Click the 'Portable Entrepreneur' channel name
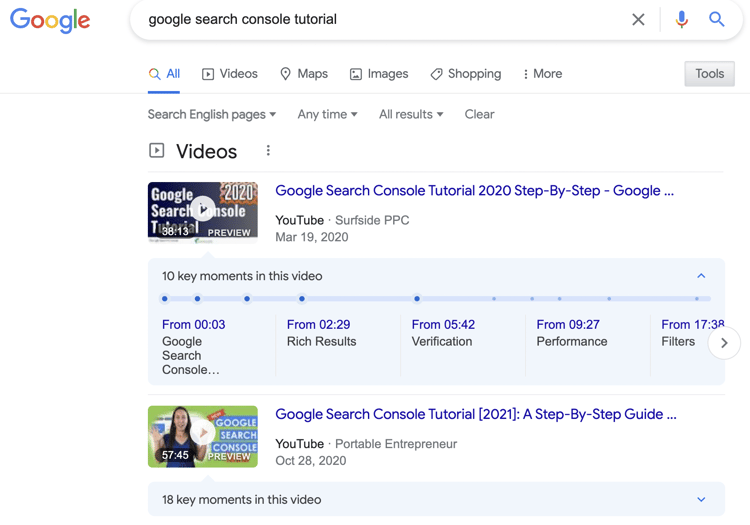Image resolution: width=750 pixels, height=525 pixels. click(396, 444)
